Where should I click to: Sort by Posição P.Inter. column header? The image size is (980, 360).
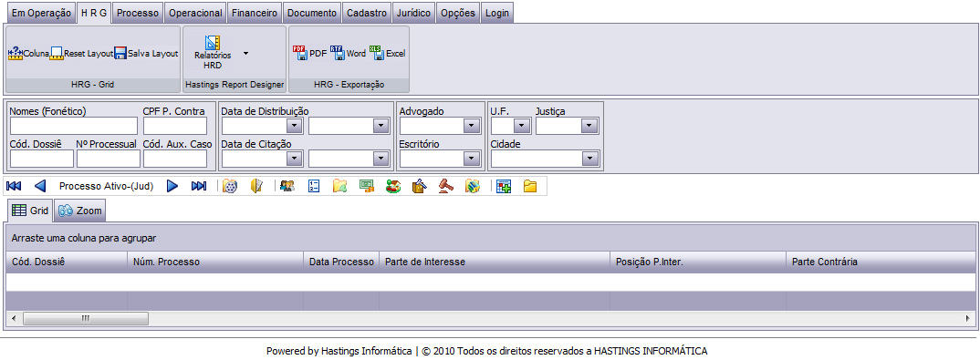click(x=697, y=262)
